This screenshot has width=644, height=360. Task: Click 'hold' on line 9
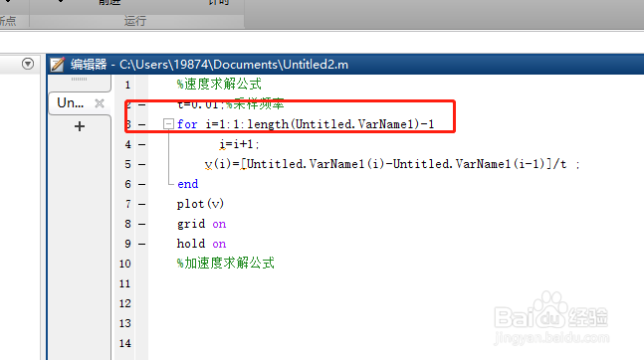[191, 244]
